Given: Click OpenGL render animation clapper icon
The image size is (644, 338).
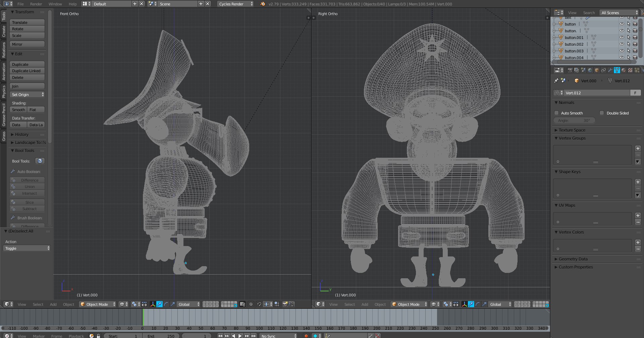Looking at the screenshot, I should point(291,304).
